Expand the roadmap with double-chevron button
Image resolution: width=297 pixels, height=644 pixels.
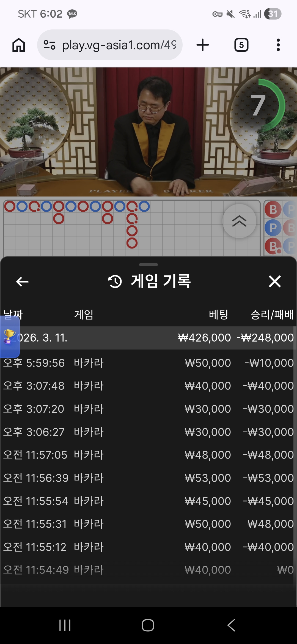tap(239, 221)
